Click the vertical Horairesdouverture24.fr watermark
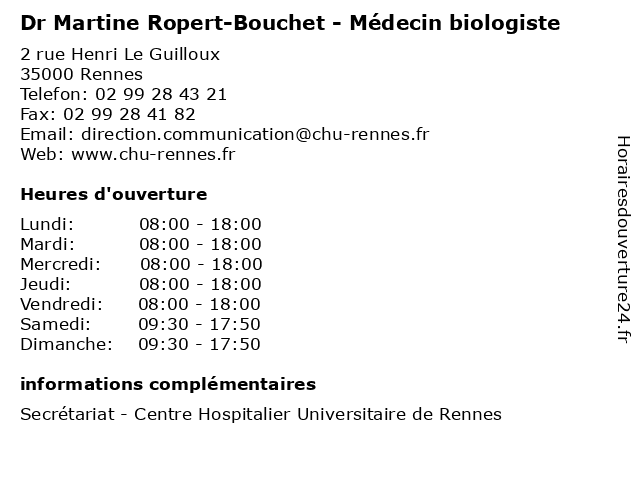Viewport: 640px width, 480px height. point(622,239)
